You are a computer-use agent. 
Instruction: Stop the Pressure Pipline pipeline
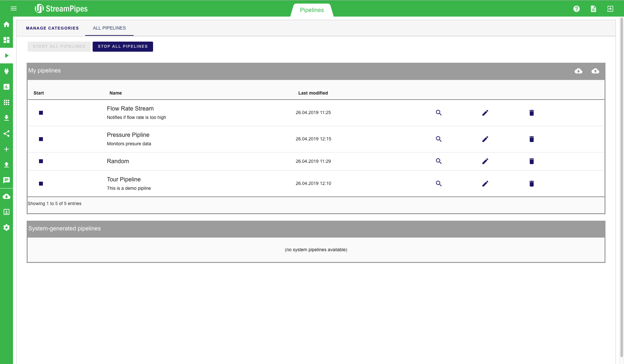click(x=41, y=139)
